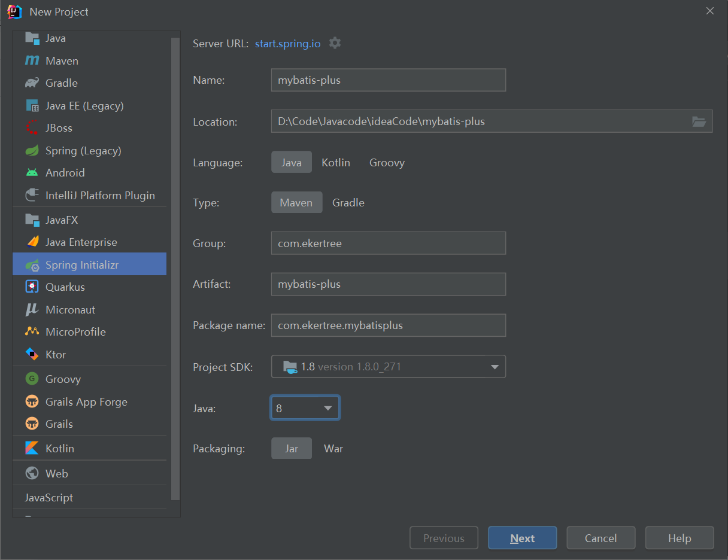
Task: Click the Spring Initializr icon
Action: pyautogui.click(x=32, y=265)
